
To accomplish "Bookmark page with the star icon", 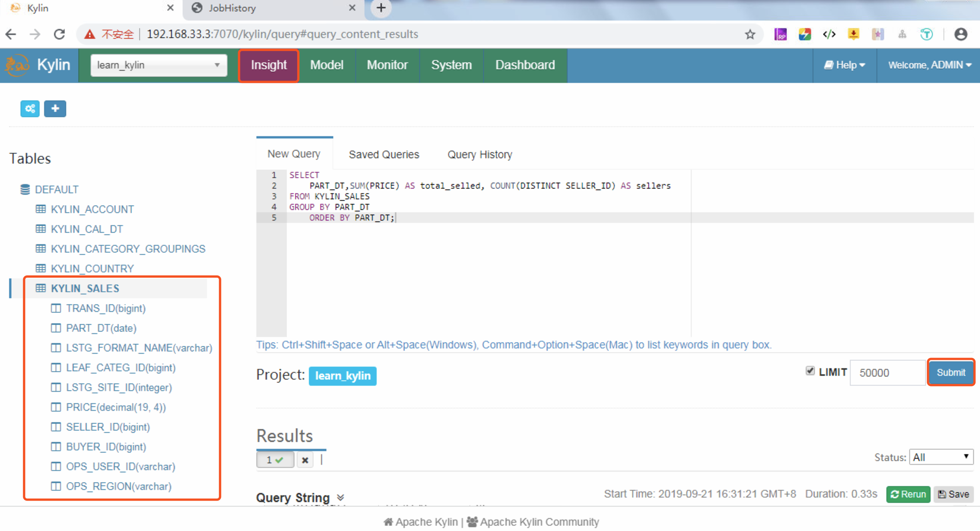I will click(750, 34).
